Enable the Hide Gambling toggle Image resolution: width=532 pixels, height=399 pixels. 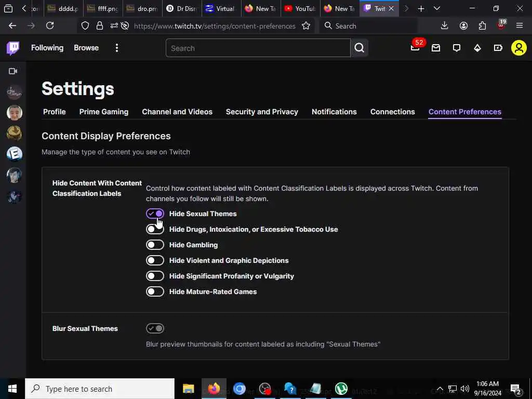155,245
